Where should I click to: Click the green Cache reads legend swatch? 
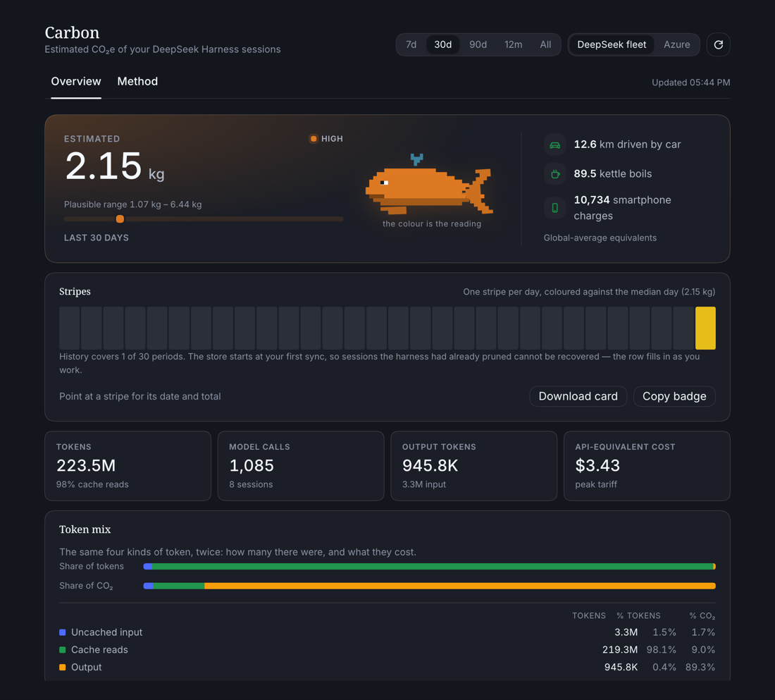click(62, 649)
